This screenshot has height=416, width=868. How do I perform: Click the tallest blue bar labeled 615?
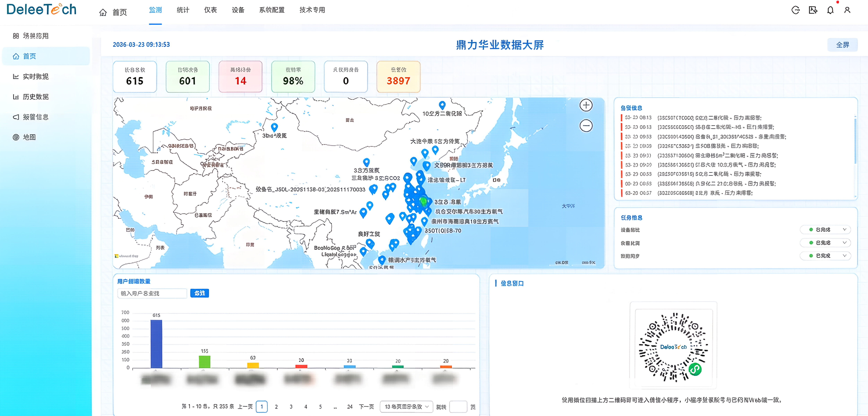(x=156, y=344)
